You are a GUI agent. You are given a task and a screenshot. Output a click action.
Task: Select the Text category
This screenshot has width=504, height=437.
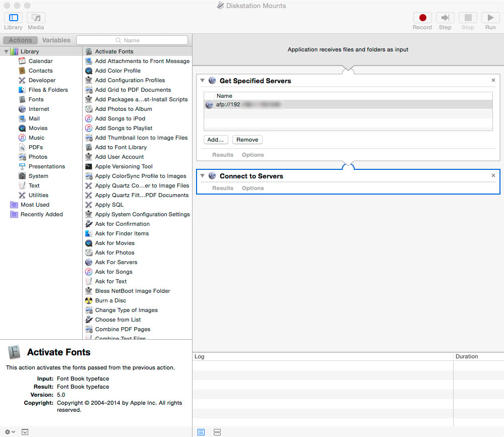coord(34,185)
